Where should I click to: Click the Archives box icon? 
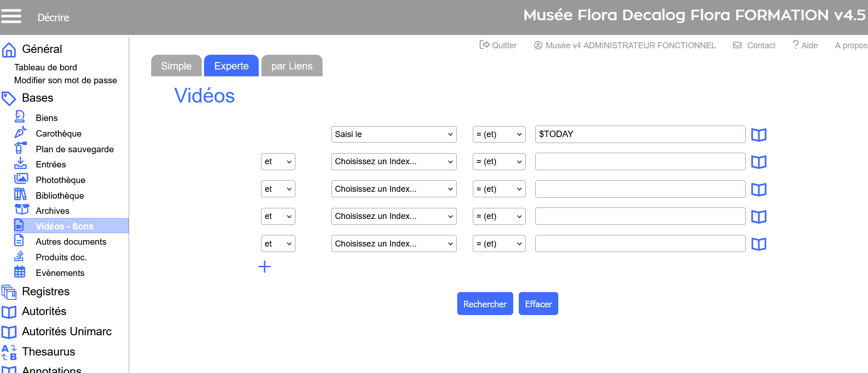pos(21,210)
